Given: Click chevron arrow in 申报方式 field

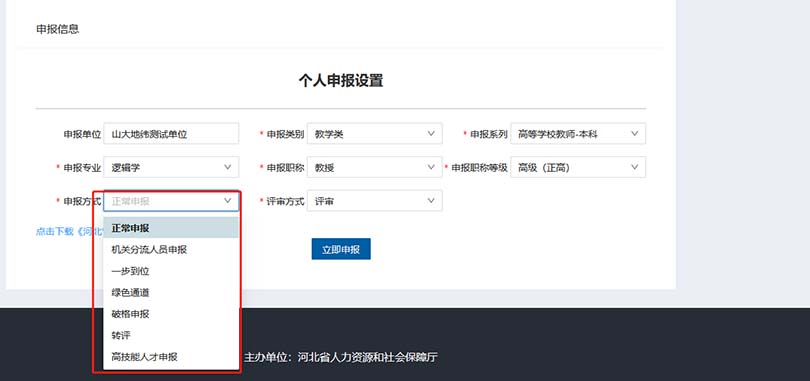Looking at the screenshot, I should click(x=227, y=201).
